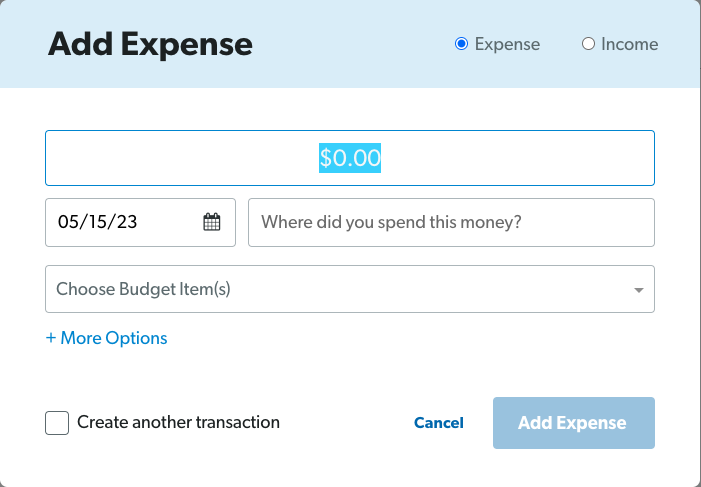The width and height of the screenshot is (701, 487).
Task: Open the Choose Budget Item(s) dropdown
Action: point(350,289)
